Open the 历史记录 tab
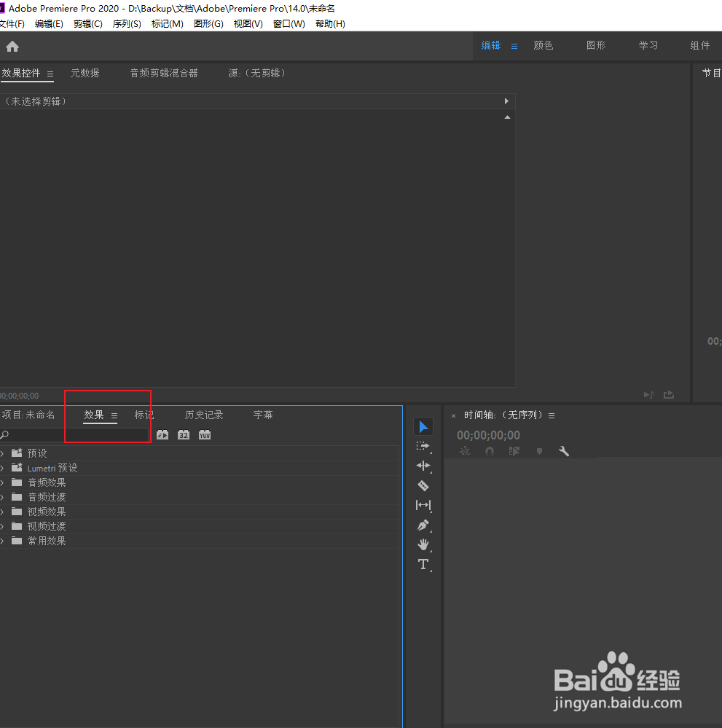Screen dimensions: 722x728 click(204, 415)
